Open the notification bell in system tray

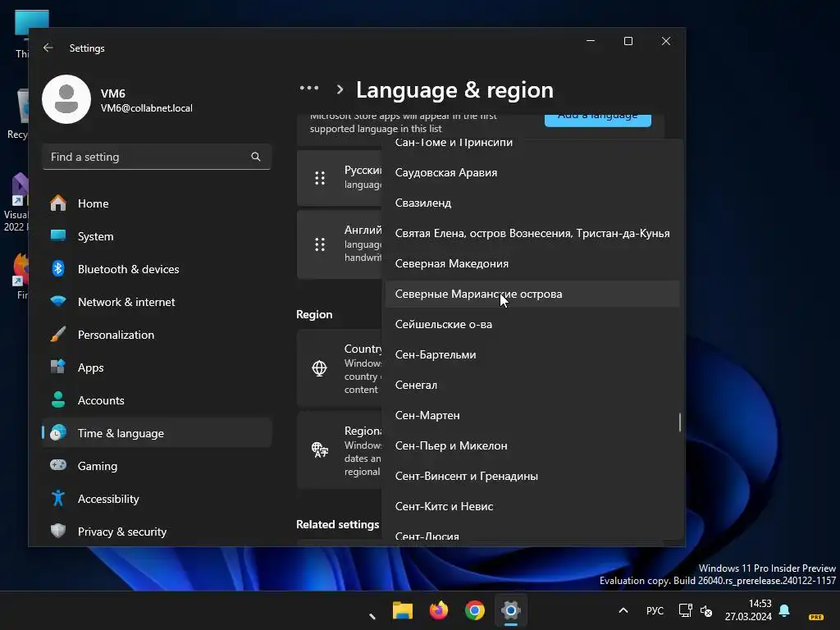point(784,610)
